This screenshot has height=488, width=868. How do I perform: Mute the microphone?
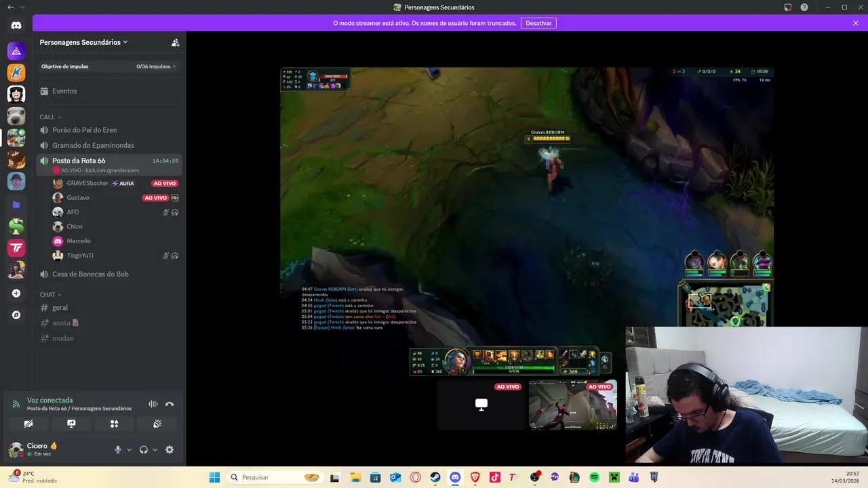[x=118, y=449]
